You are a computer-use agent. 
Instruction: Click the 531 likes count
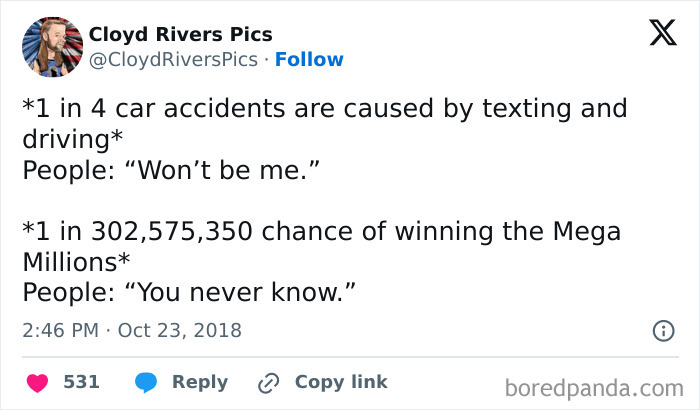click(81, 382)
